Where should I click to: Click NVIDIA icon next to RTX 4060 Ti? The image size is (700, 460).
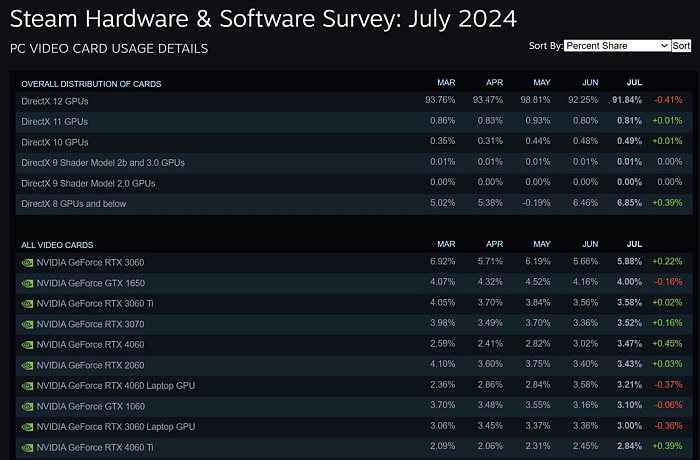pos(27,448)
